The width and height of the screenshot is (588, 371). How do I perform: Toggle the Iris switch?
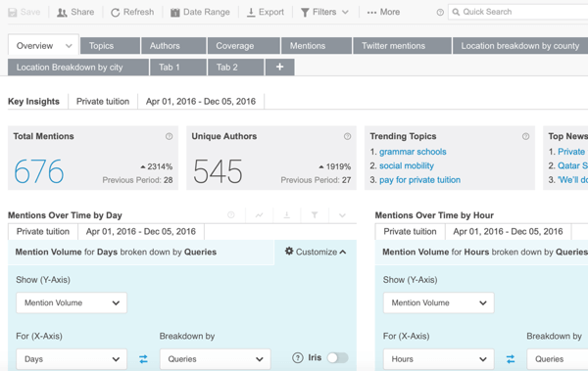(337, 358)
